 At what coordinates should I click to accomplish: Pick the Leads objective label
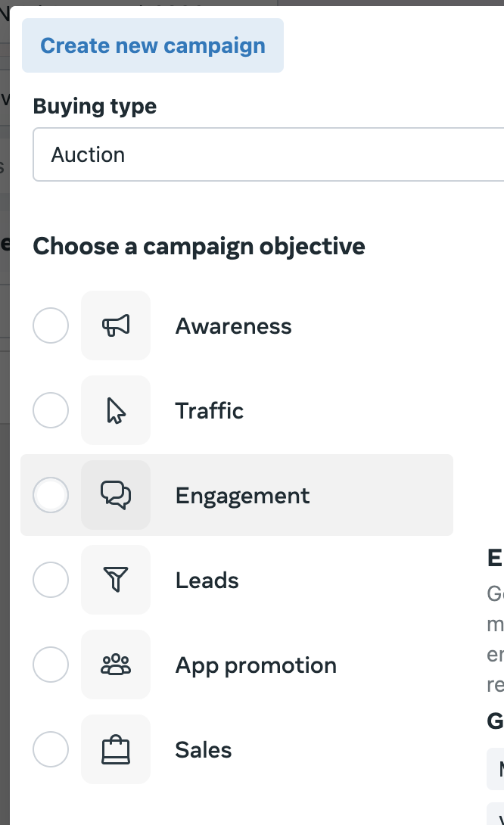point(207,581)
